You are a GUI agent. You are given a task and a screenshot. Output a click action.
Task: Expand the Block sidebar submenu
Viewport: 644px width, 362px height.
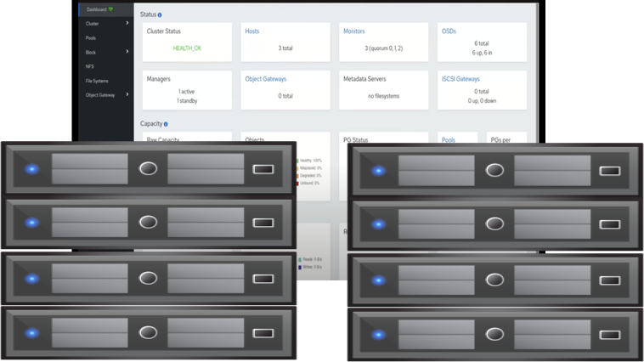click(x=127, y=52)
